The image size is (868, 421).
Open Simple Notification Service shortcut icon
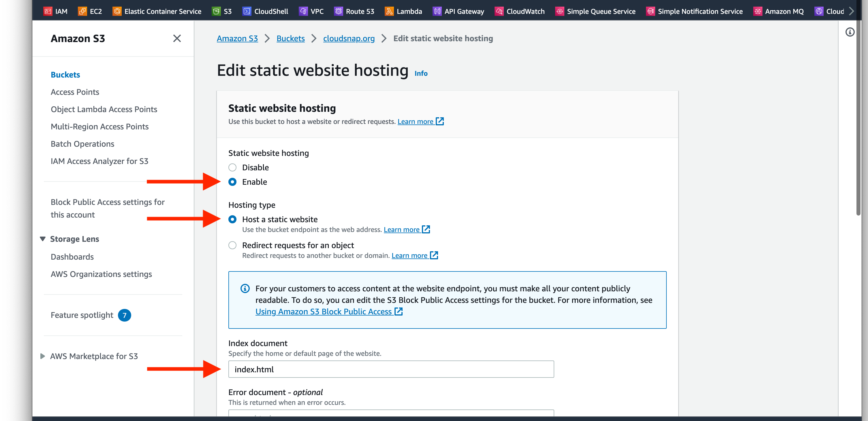[650, 11]
